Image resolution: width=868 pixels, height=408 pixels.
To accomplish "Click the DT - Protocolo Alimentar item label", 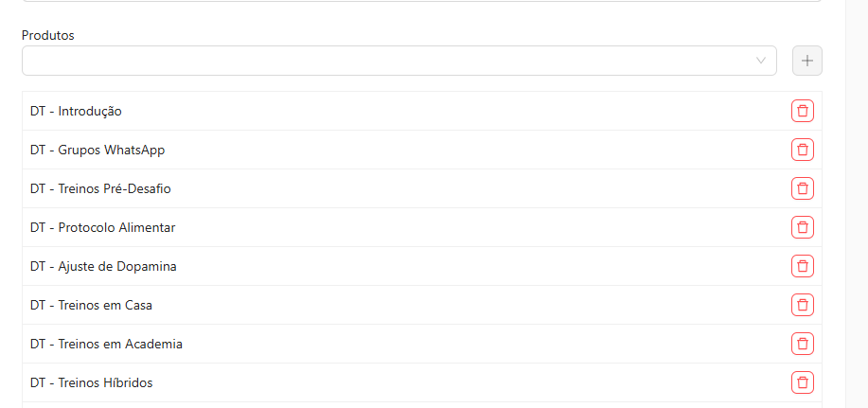I will point(102,227).
